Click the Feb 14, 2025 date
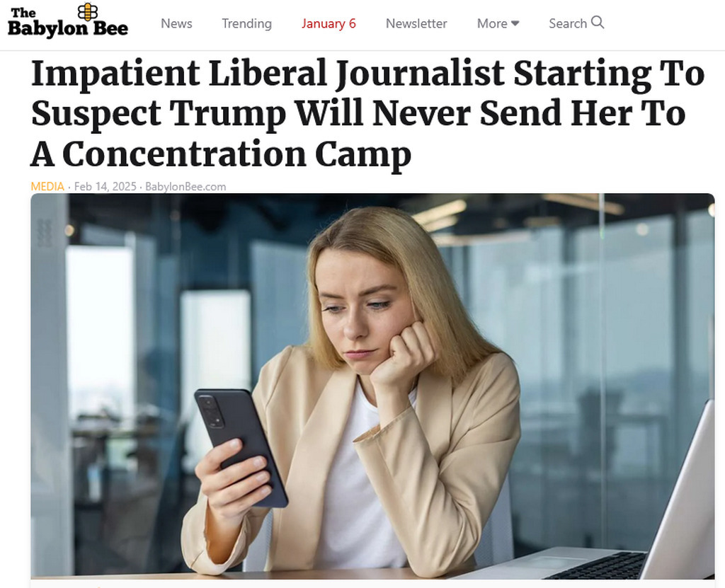The height and width of the screenshot is (588, 725). coord(105,186)
